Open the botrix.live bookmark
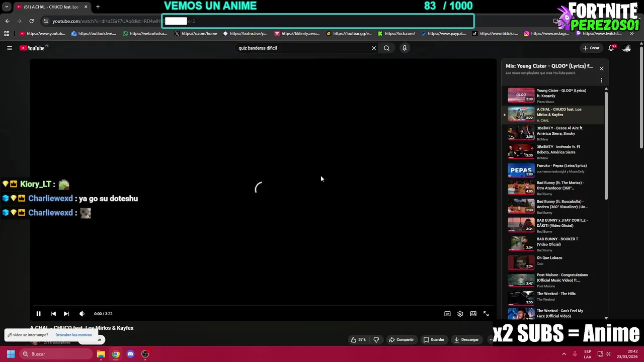 tap(245, 34)
